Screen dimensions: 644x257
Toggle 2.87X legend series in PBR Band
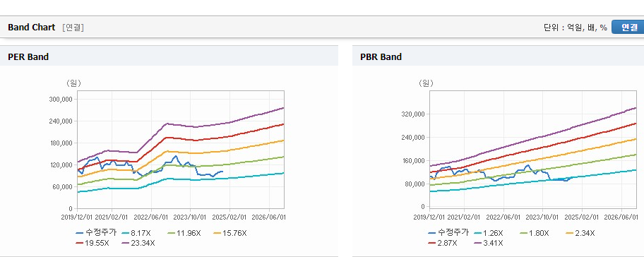(x=442, y=243)
